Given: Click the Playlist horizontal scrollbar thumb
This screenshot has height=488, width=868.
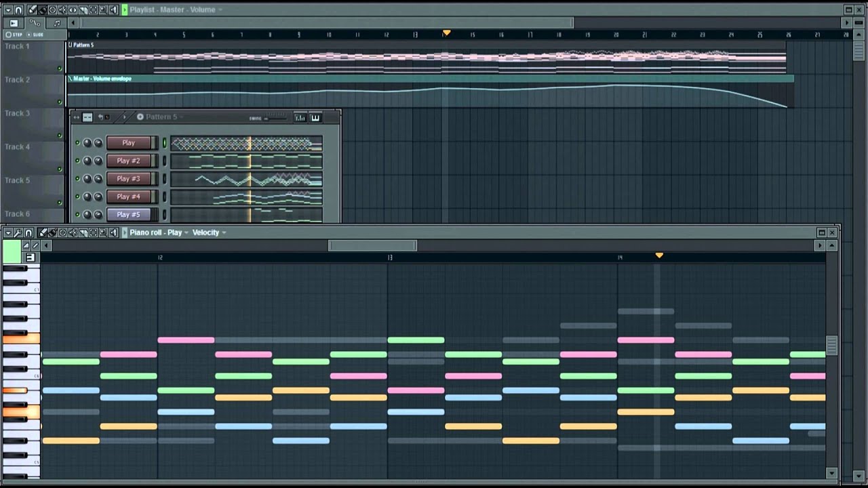Looking at the screenshot, I should coord(328,23).
